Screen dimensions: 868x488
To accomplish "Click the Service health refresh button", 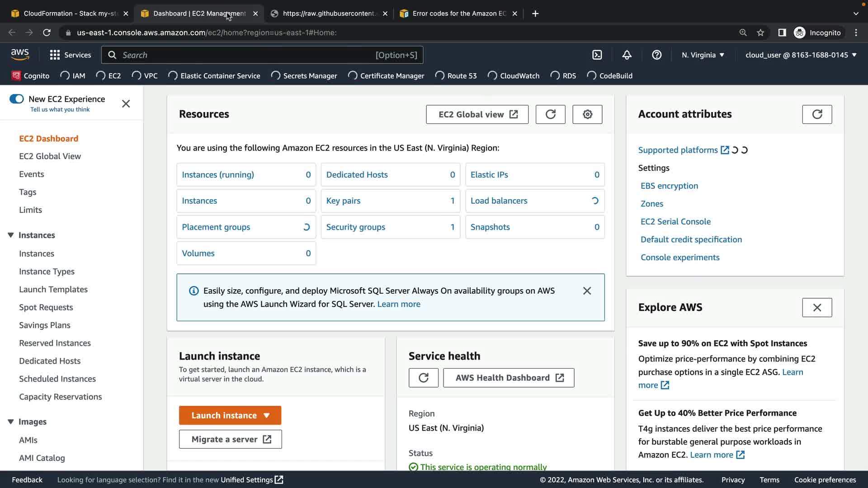I will coord(423,378).
